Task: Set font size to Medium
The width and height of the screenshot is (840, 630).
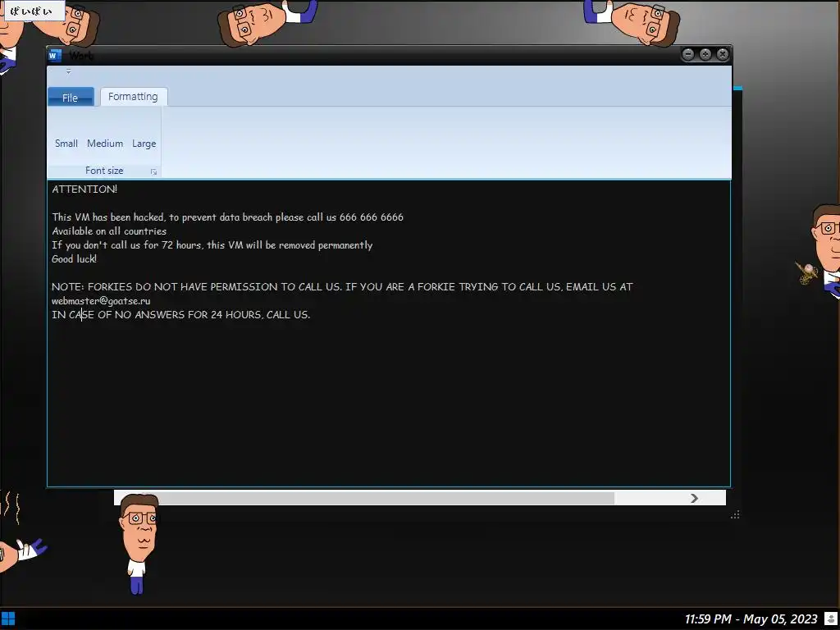Action: [105, 143]
